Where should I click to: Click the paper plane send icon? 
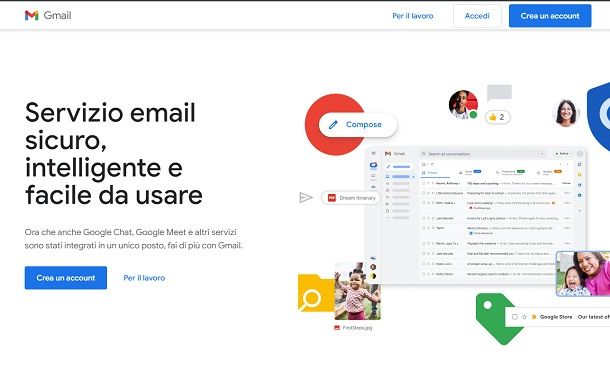tap(306, 198)
